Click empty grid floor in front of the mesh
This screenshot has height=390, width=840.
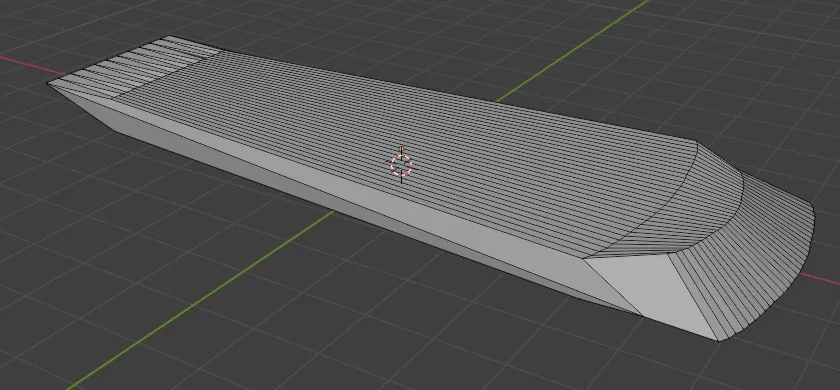[375, 332]
